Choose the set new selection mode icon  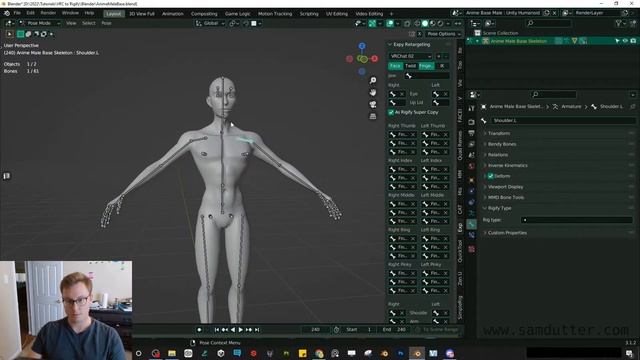tap(20, 34)
